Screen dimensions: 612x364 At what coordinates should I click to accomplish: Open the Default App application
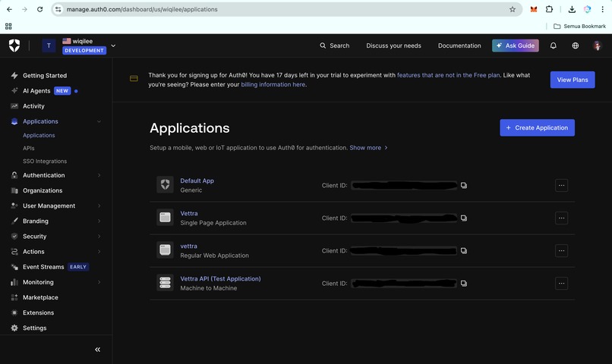click(197, 180)
